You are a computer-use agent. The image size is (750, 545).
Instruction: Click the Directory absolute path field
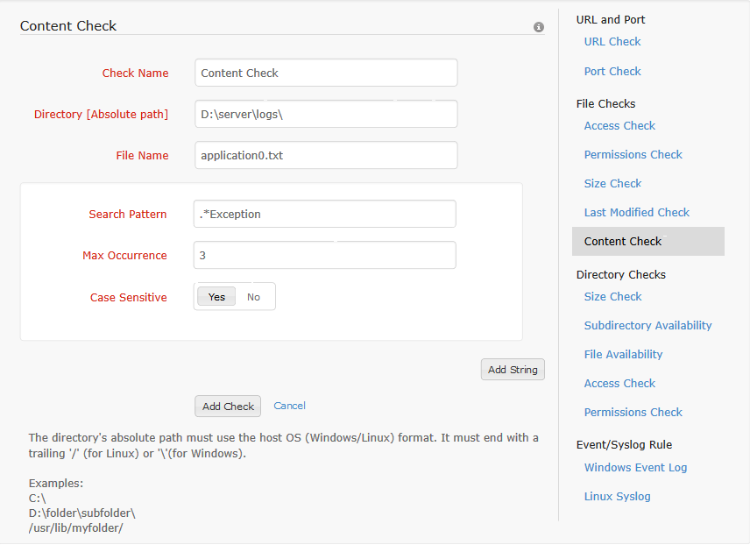[x=325, y=114]
